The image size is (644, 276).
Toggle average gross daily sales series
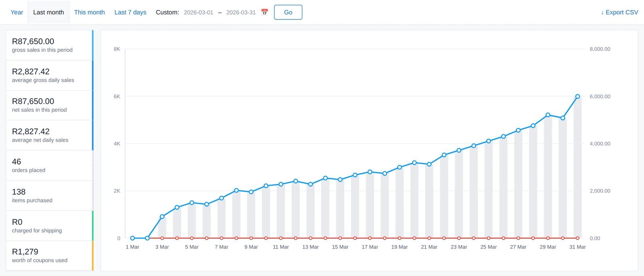50,75
